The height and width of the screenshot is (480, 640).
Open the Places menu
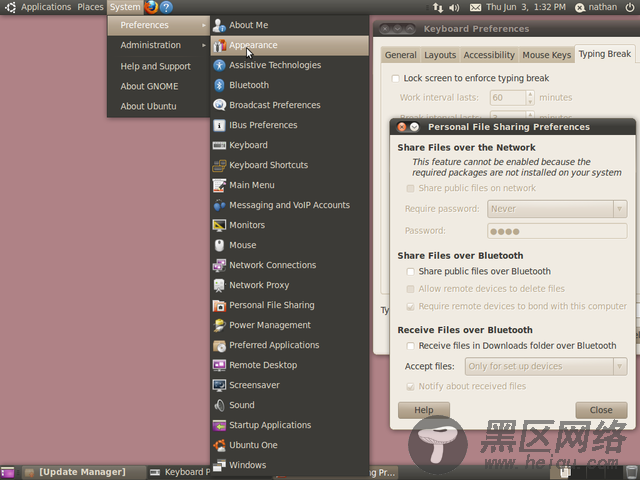pyautogui.click(x=90, y=7)
